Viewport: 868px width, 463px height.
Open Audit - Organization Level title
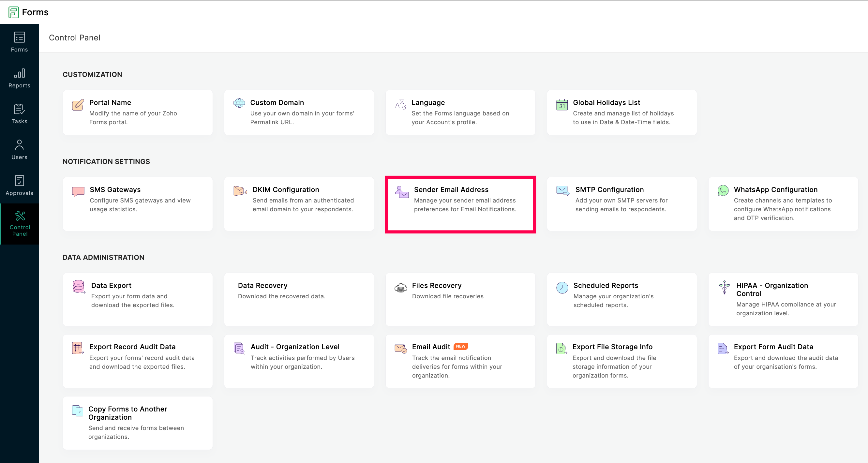click(295, 346)
